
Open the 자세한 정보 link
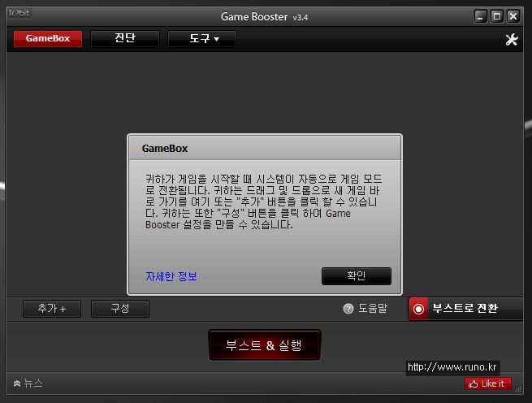(x=171, y=276)
